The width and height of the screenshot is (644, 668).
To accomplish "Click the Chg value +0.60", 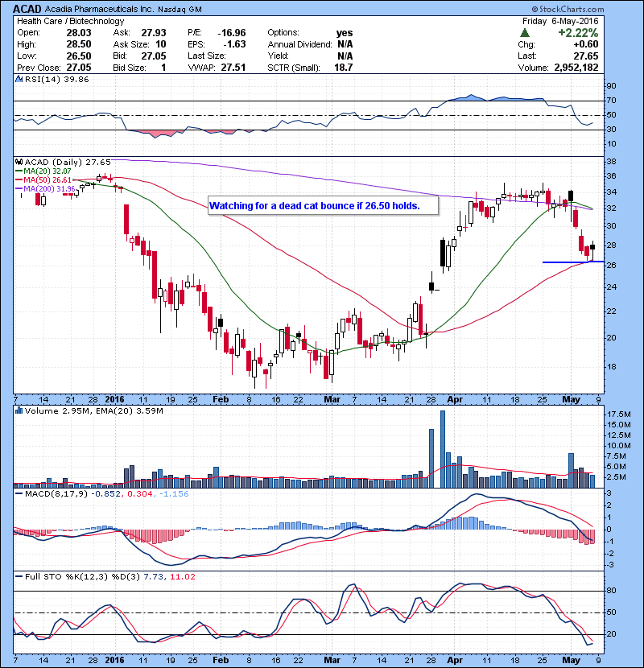I will [585, 44].
